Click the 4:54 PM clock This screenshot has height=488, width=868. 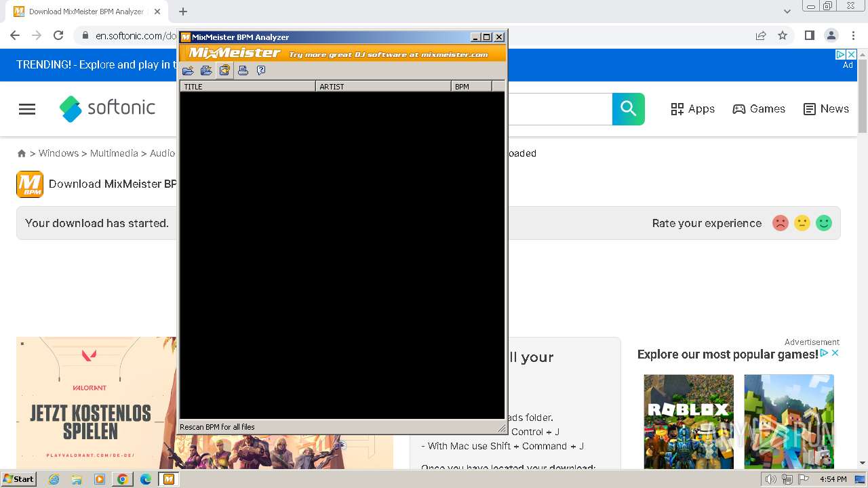pos(833,479)
